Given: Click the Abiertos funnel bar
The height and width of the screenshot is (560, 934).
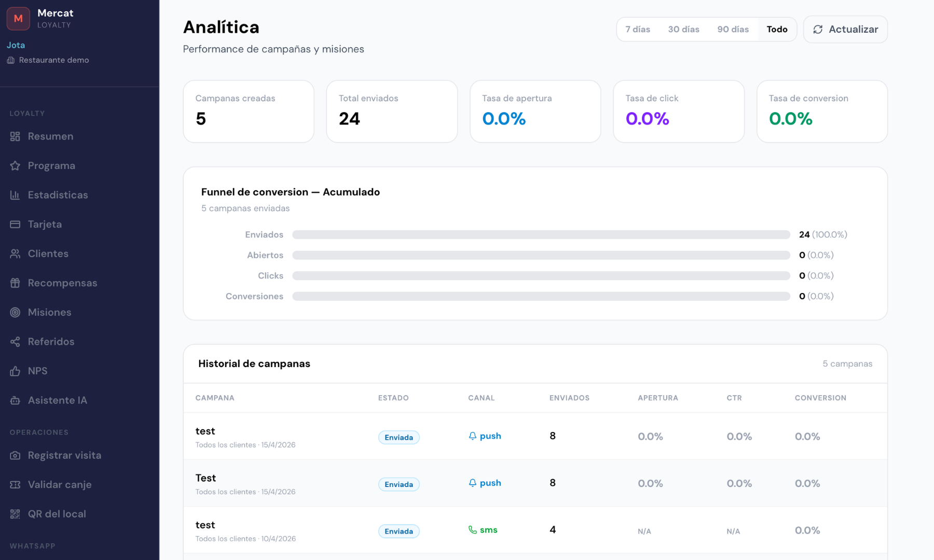Looking at the screenshot, I should tap(541, 255).
